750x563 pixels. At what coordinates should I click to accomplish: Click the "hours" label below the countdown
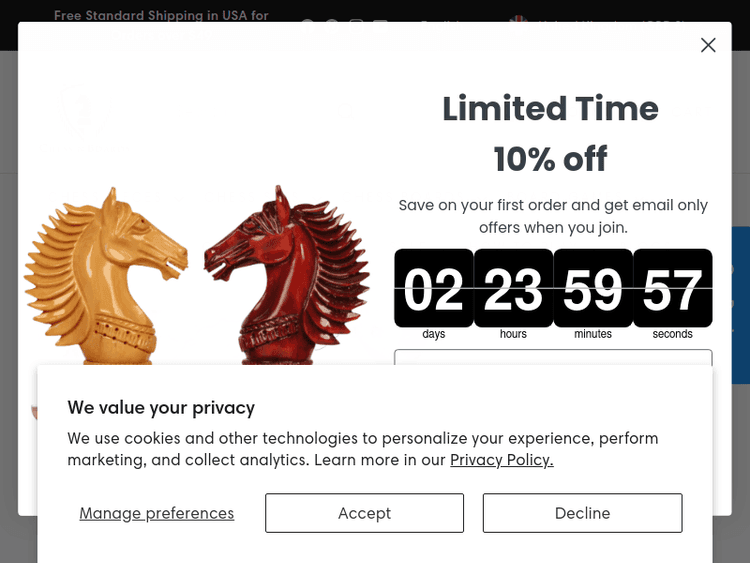513,334
